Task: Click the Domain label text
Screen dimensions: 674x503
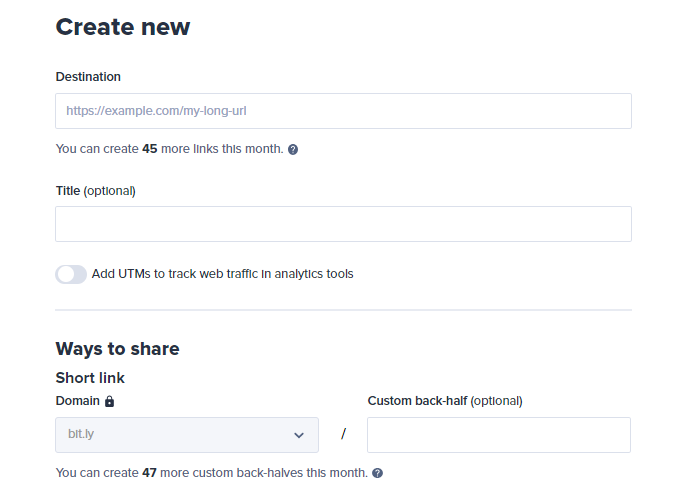Action: [x=78, y=401]
